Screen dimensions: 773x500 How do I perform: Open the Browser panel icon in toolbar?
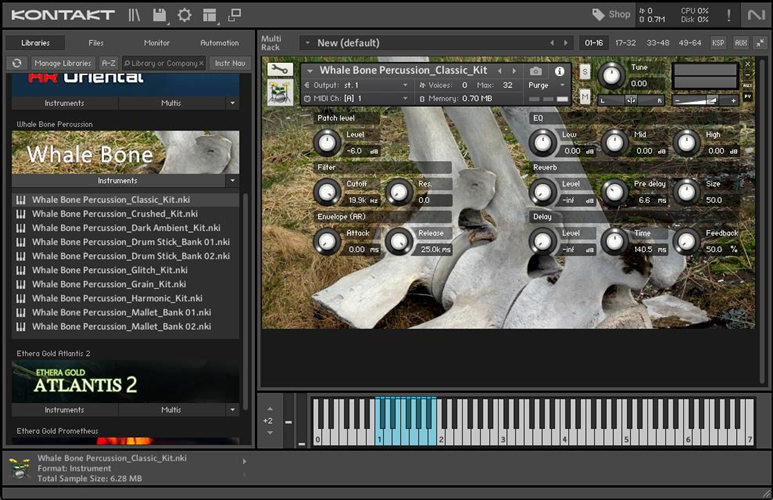135,15
